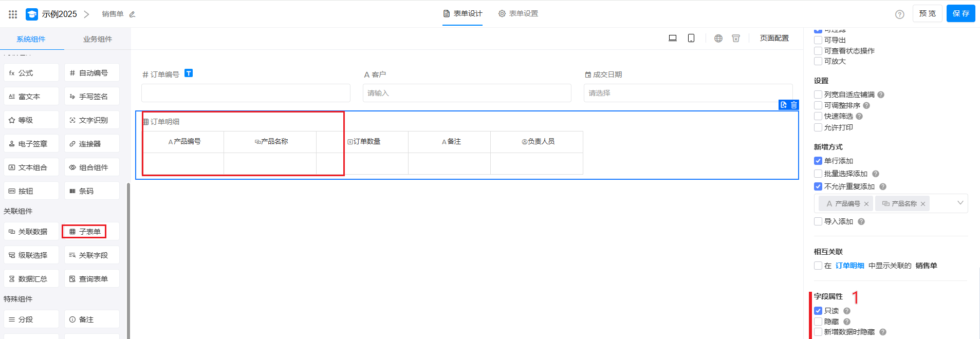
Task: Tick the 批量选择添加 checkbox
Action: point(818,174)
